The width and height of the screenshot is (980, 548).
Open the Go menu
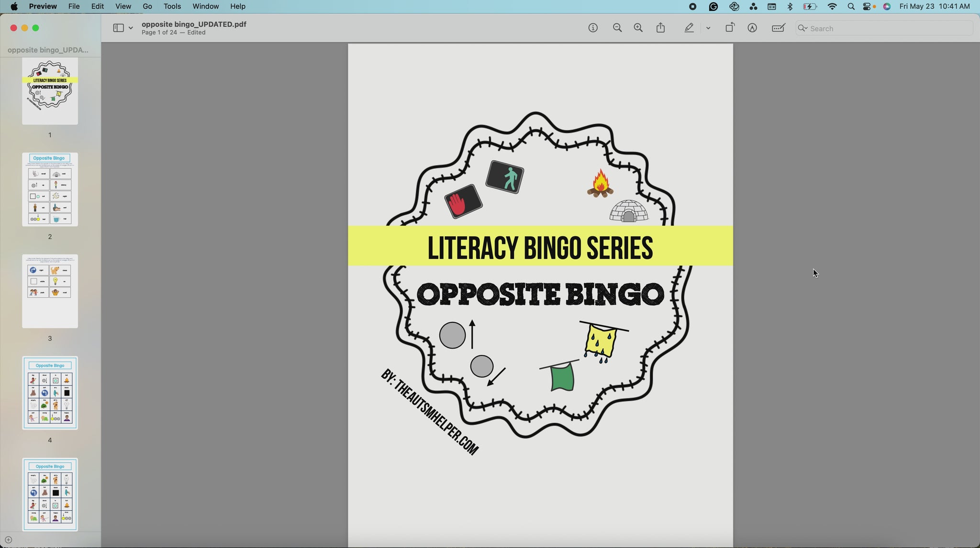tap(147, 6)
